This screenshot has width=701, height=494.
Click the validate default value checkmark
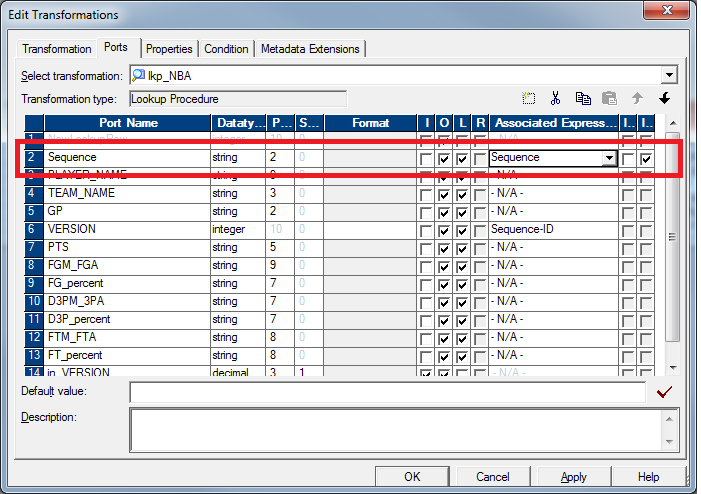tap(664, 392)
